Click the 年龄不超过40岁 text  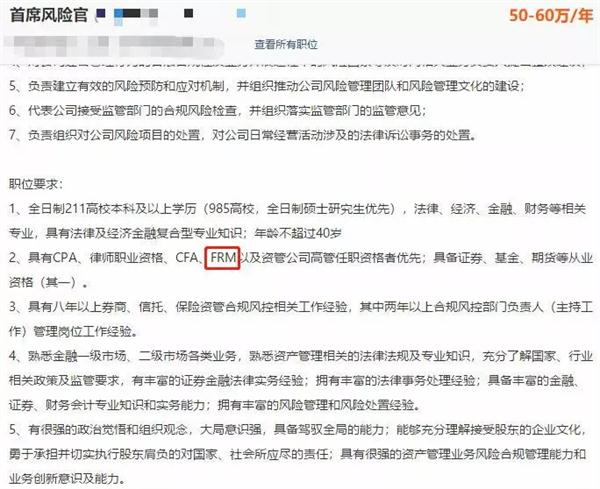click(298, 233)
